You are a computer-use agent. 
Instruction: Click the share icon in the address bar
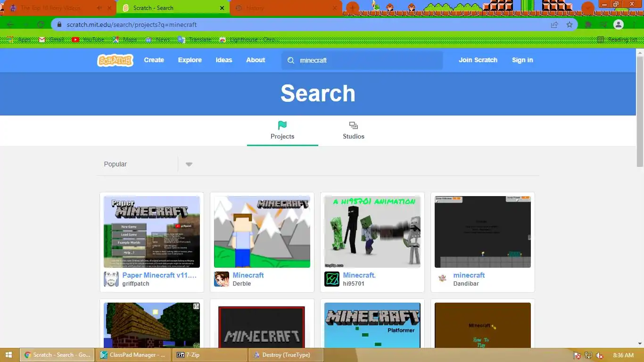pos(554,25)
